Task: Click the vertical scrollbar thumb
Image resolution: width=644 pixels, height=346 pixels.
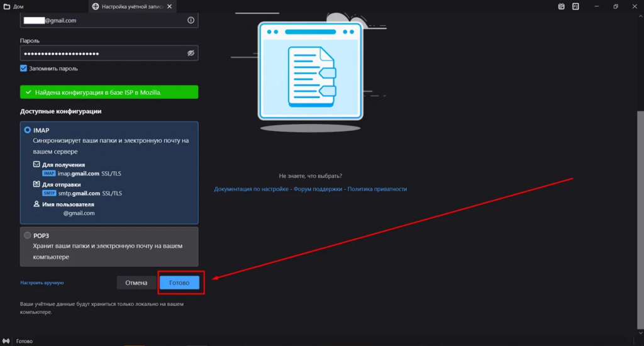Action: coord(640,220)
